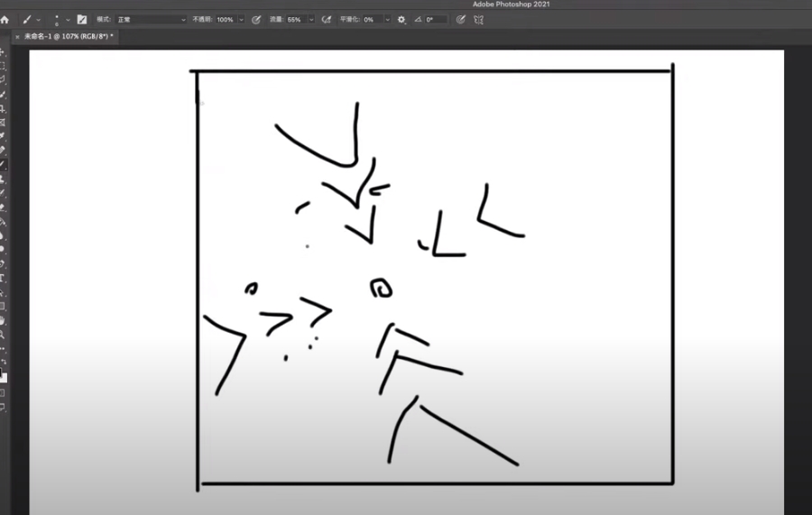Click the brush angle 0° field
Viewport: 812px width, 515px height.
[436, 20]
